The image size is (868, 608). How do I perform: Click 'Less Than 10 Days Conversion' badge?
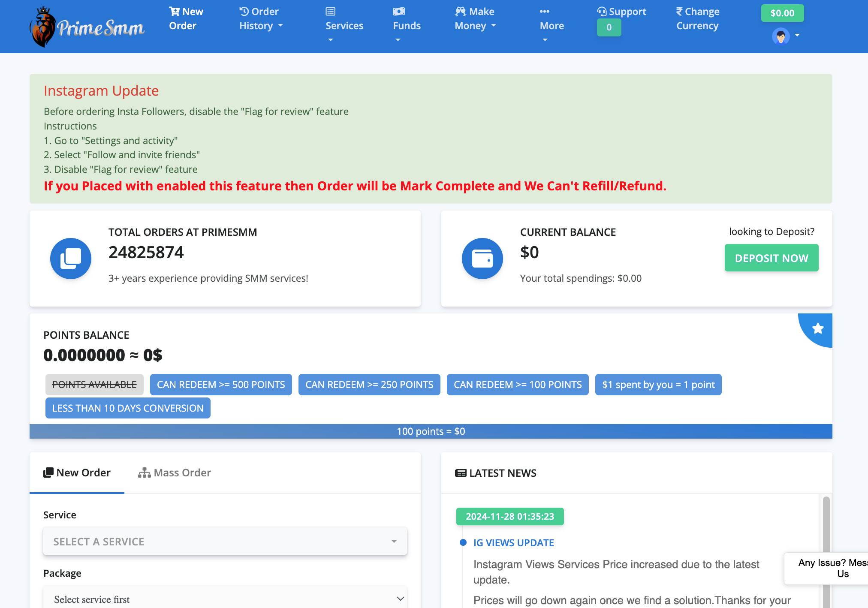point(128,408)
